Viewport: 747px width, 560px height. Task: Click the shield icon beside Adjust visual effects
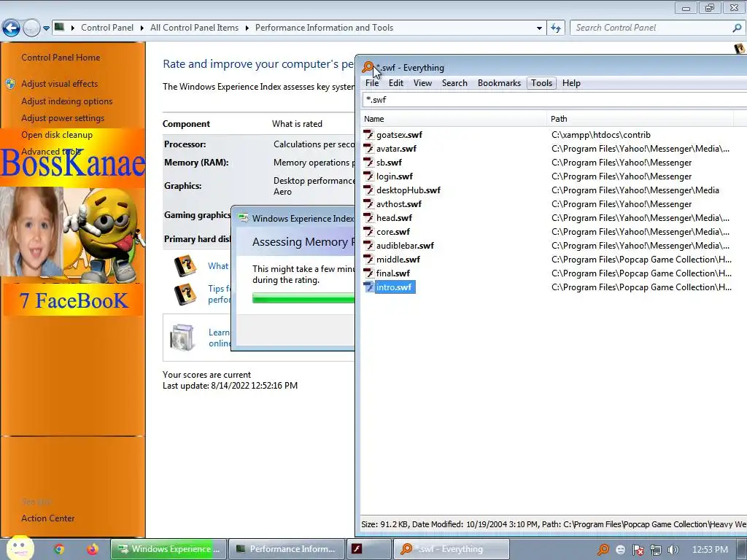[10, 84]
